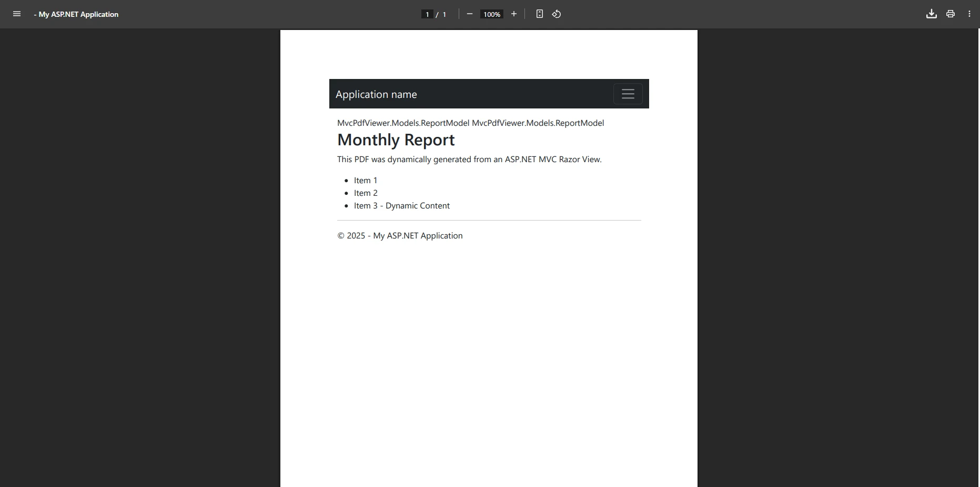Viewport: 980px width, 487px height.
Task: Download the PDF document
Action: coord(931,14)
